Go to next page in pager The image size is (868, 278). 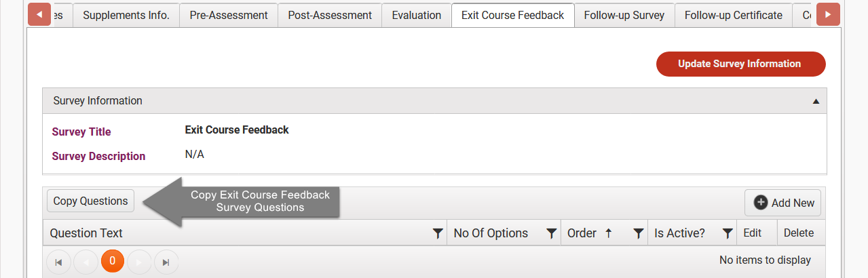(x=139, y=262)
